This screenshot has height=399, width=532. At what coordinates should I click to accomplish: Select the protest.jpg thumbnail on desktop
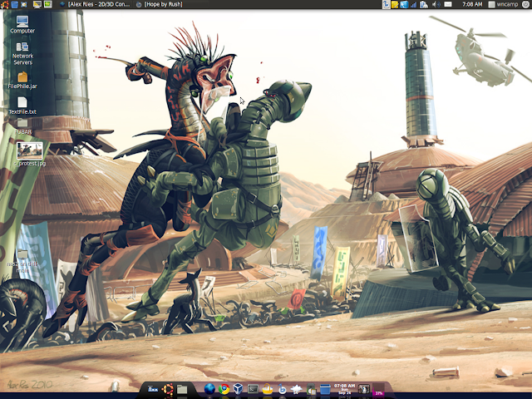pyautogui.click(x=30, y=155)
